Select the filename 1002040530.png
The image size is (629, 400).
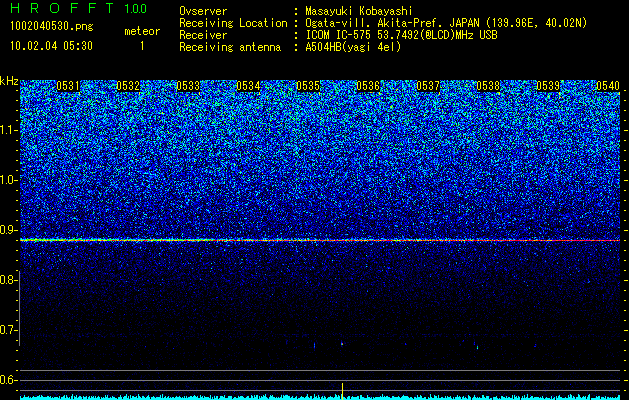point(52,26)
